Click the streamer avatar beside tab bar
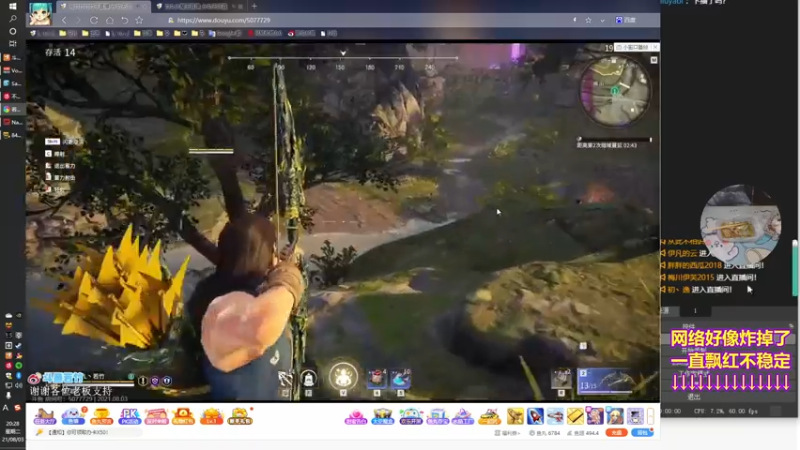The width and height of the screenshot is (800, 450). tap(40, 14)
